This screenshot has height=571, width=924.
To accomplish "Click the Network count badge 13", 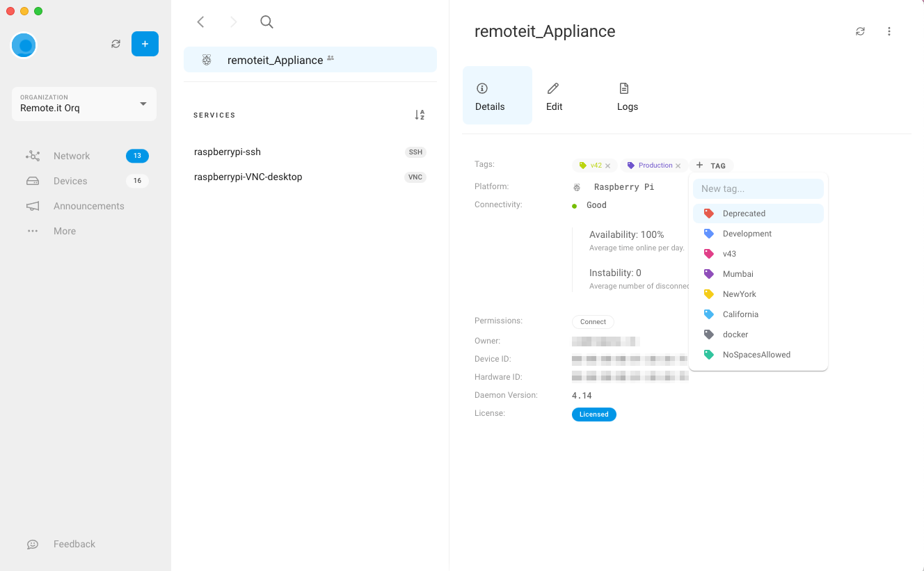I will point(137,156).
